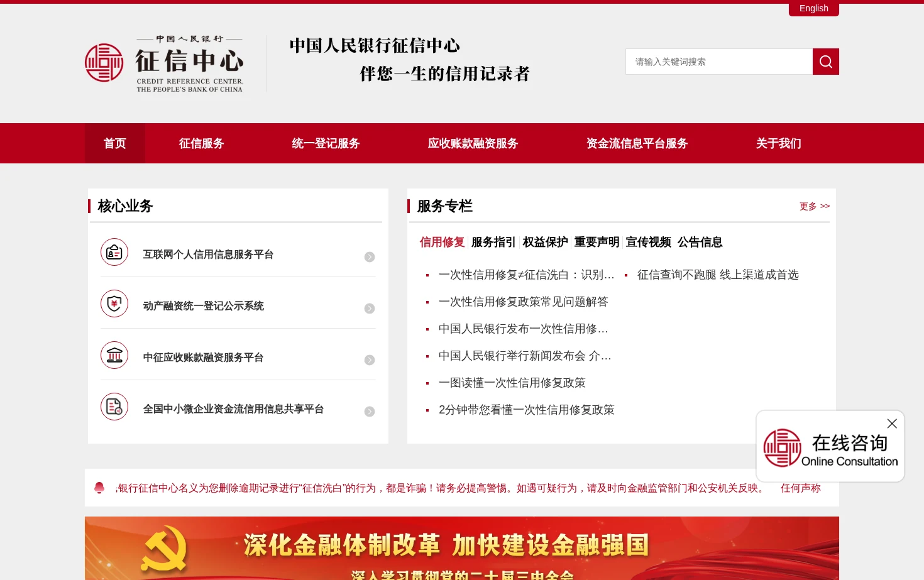Open link 动产融资统一登记公示系统

(x=204, y=306)
